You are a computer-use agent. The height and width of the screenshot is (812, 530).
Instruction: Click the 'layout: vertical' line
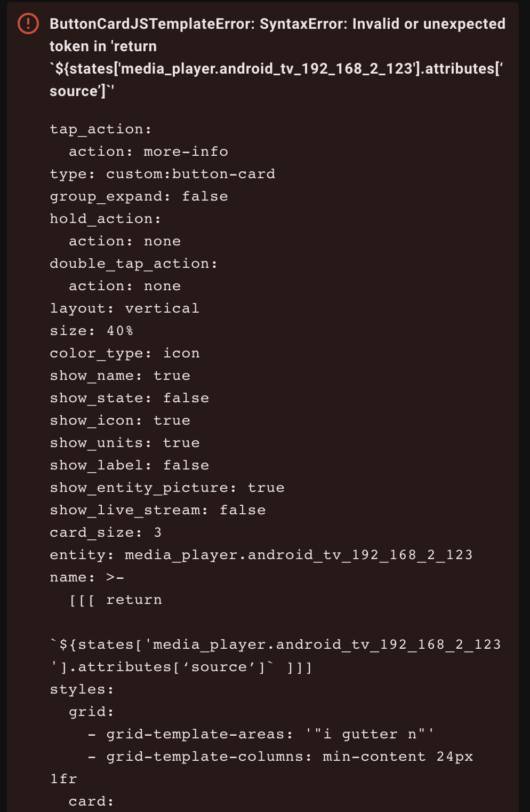click(x=124, y=308)
